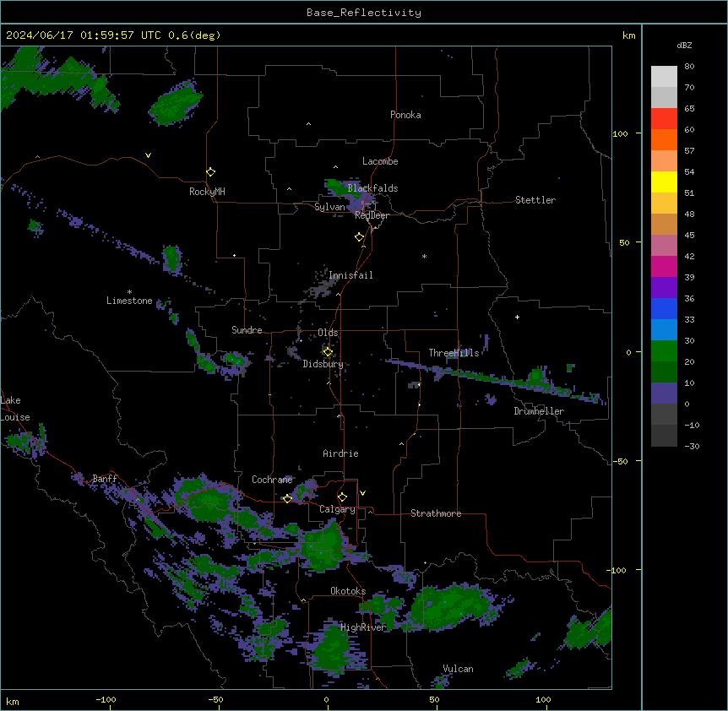Click the yellow diamond marker between Olds and Didsbury
This screenshot has height=711, width=728.
(328, 352)
